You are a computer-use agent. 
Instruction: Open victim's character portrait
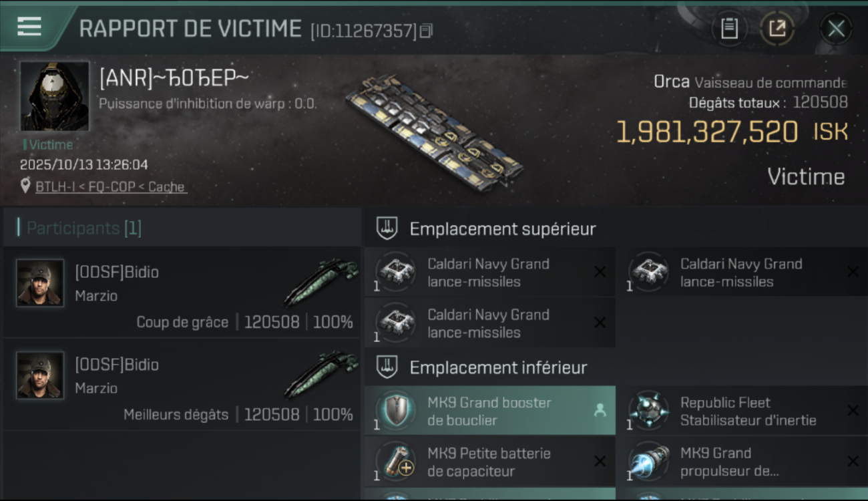coord(54,96)
